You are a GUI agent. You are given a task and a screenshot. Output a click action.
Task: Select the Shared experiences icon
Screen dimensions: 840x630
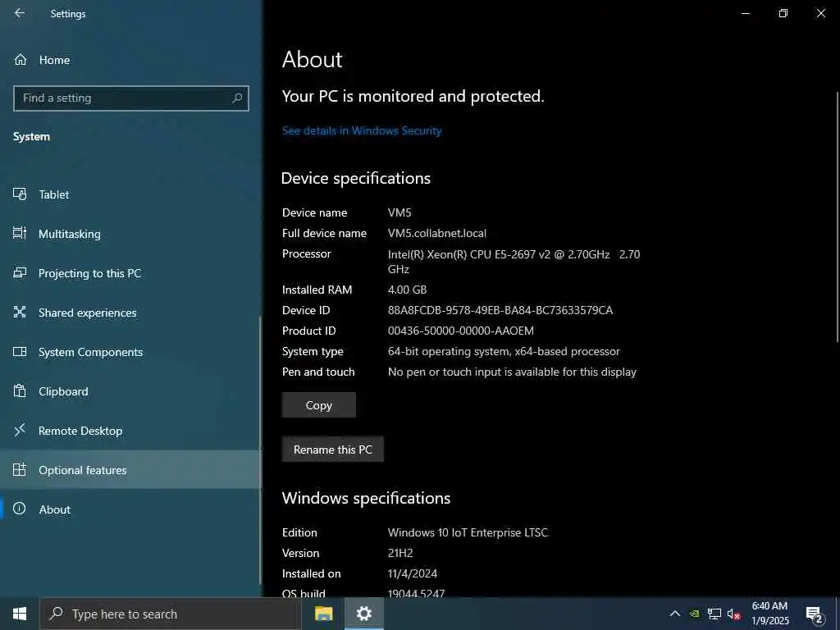coord(20,313)
